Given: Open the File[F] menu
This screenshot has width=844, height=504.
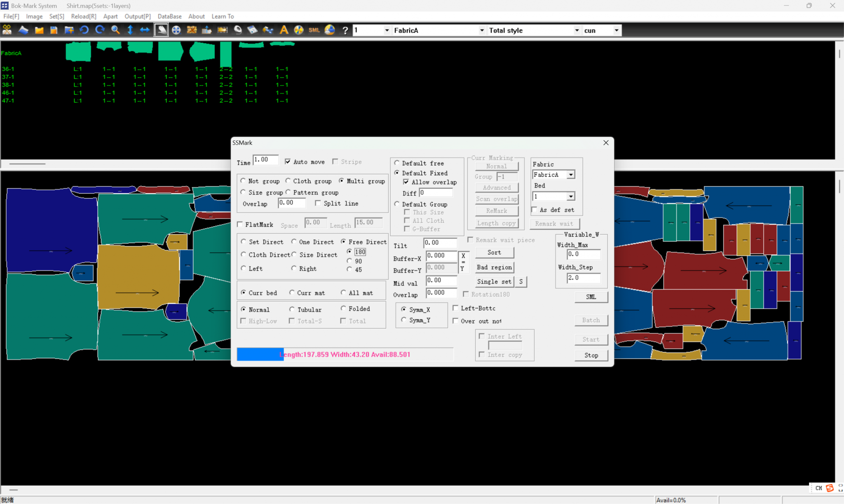Looking at the screenshot, I should pos(11,16).
